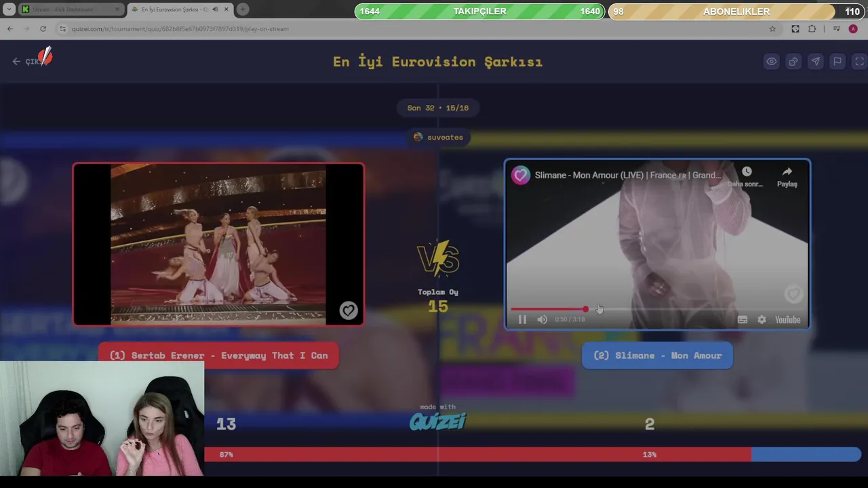The image size is (868, 488).
Task: Close the Kick Dashboard tab
Action: (x=117, y=9)
